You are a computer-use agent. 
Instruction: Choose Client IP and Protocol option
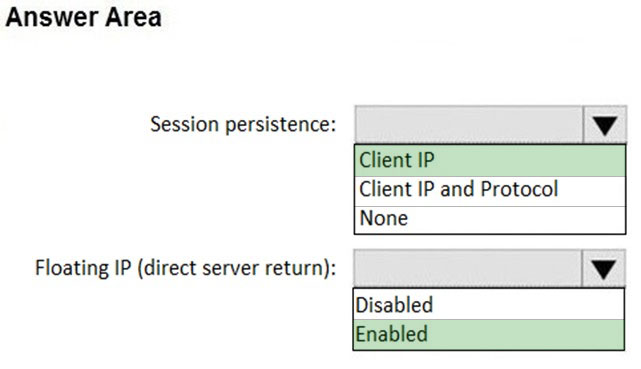[490, 191]
